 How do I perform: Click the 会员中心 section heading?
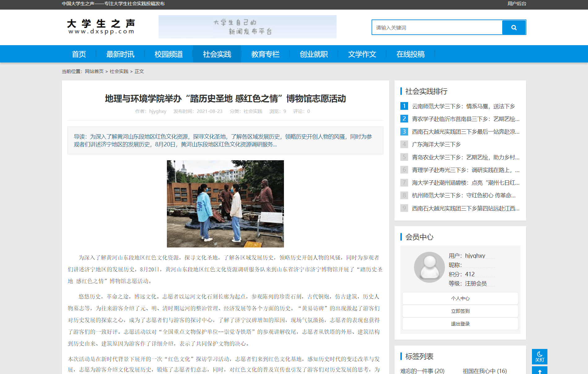[419, 237]
